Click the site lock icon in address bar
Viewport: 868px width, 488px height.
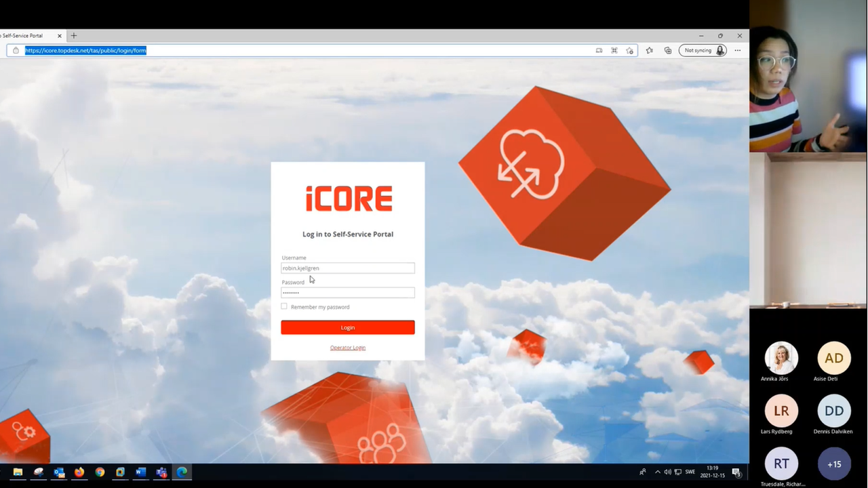pyautogui.click(x=16, y=50)
